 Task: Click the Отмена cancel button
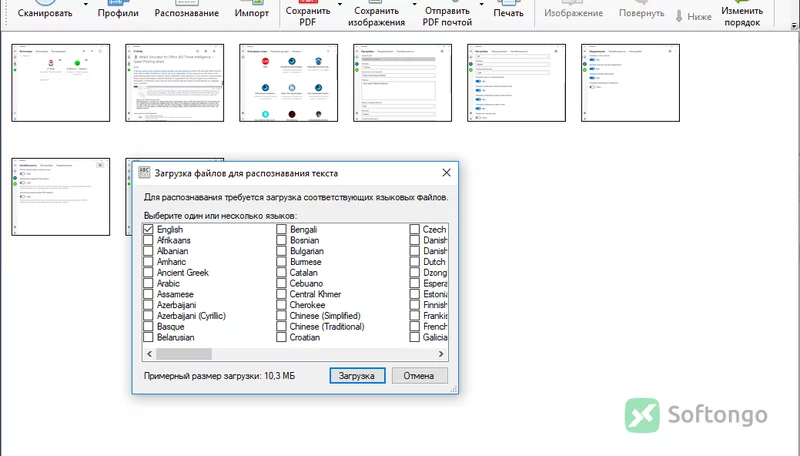pyautogui.click(x=419, y=376)
